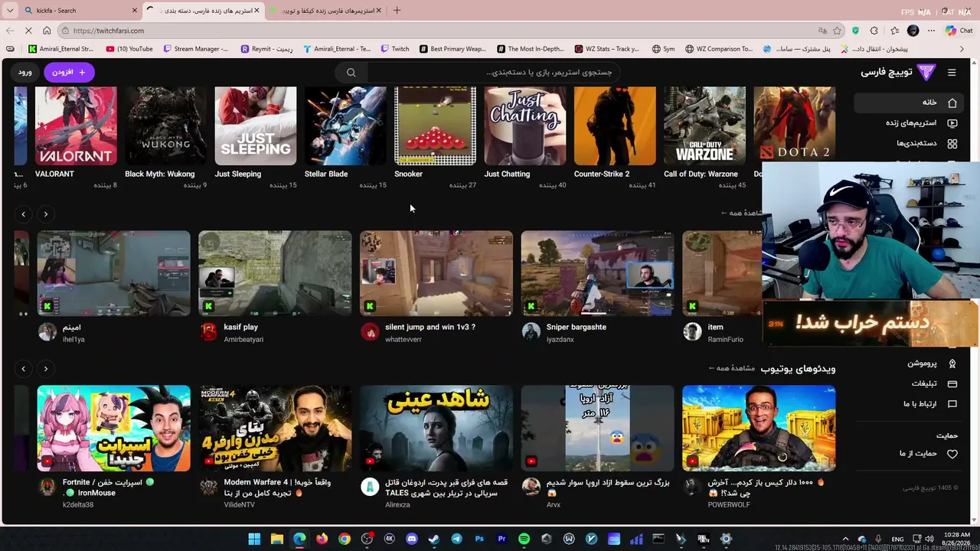Open streamer name whattevverr link
Viewport: 980px width, 551px height.
[x=403, y=340]
